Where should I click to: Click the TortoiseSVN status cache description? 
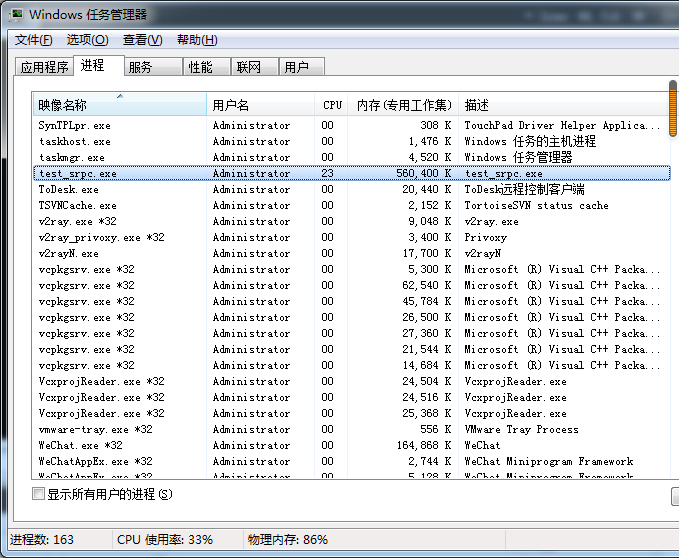click(x=537, y=206)
